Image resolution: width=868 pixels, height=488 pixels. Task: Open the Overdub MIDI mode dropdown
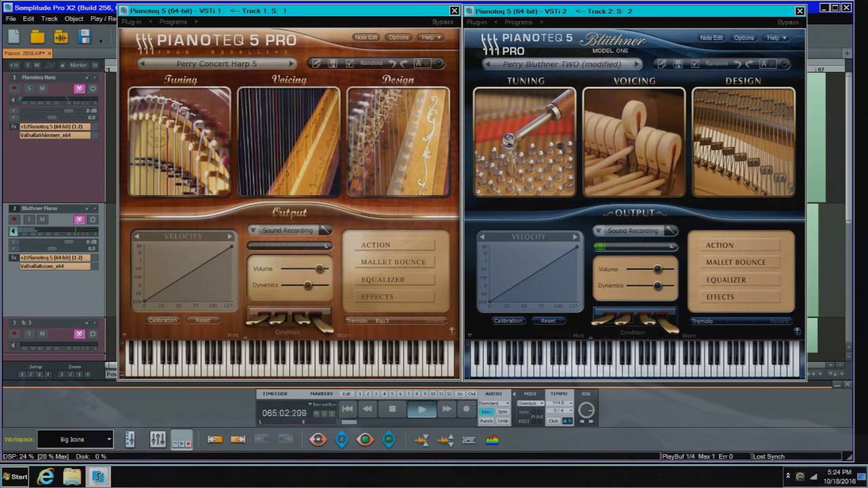531,403
